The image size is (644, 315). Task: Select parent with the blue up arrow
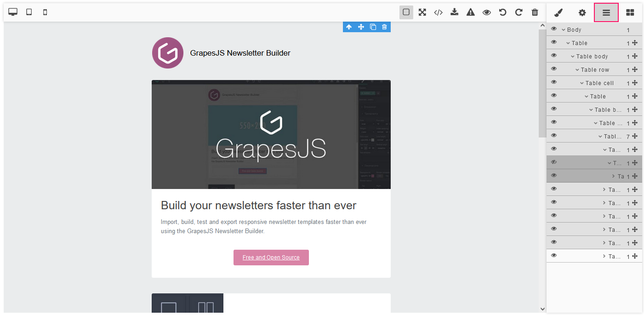pos(349,27)
